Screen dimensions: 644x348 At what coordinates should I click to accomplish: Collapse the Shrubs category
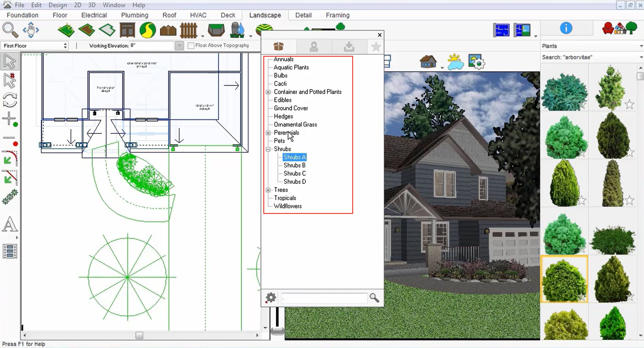[268, 149]
